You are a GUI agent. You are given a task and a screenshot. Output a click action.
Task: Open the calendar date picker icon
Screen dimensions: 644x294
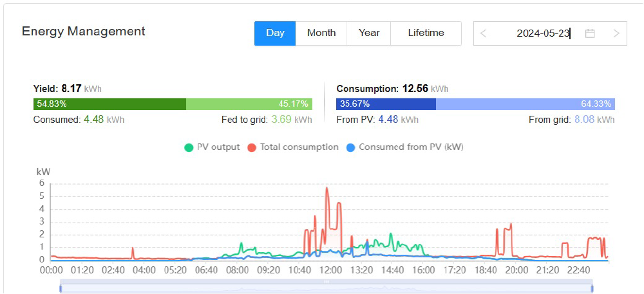tap(590, 33)
